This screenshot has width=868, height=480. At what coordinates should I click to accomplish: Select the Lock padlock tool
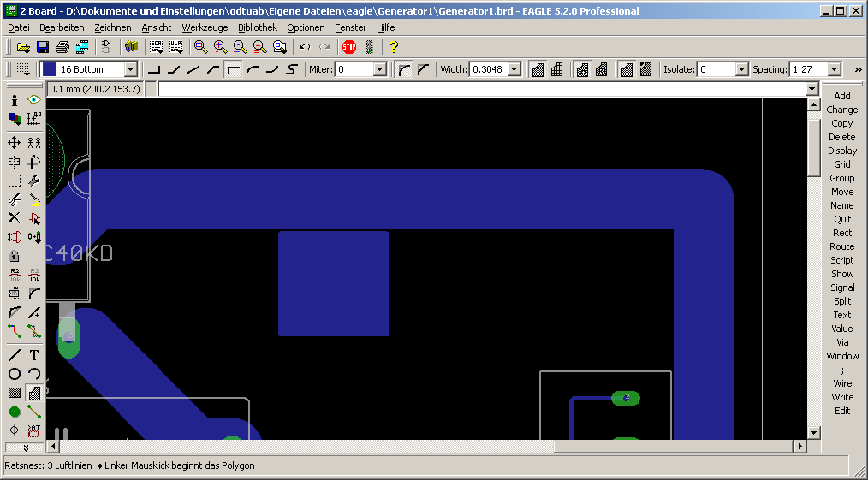[15, 256]
